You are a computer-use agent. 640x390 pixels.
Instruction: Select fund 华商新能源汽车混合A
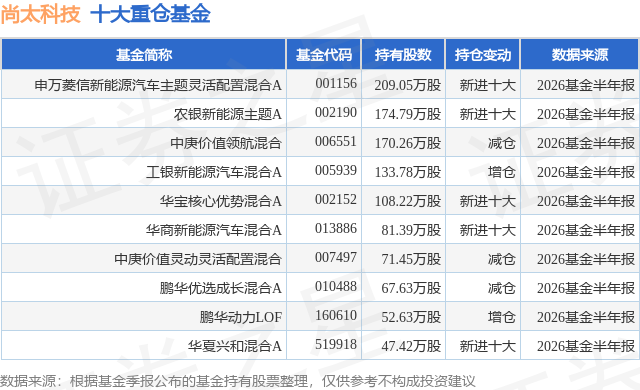[214, 230]
